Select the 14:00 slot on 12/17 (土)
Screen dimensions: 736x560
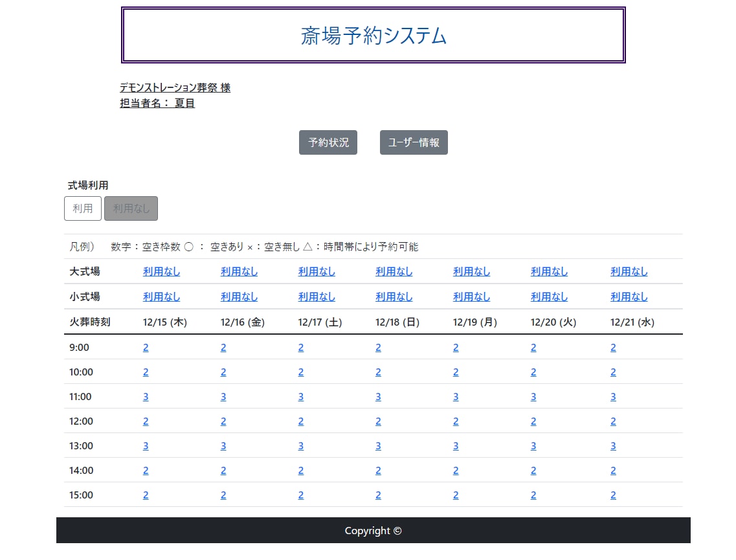pos(301,471)
